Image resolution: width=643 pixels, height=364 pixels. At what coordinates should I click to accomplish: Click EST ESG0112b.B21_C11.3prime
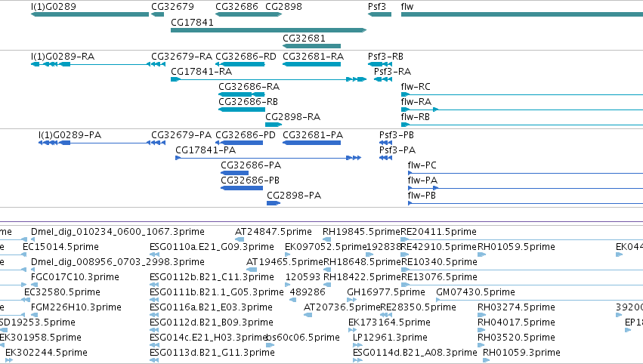coord(154,285)
